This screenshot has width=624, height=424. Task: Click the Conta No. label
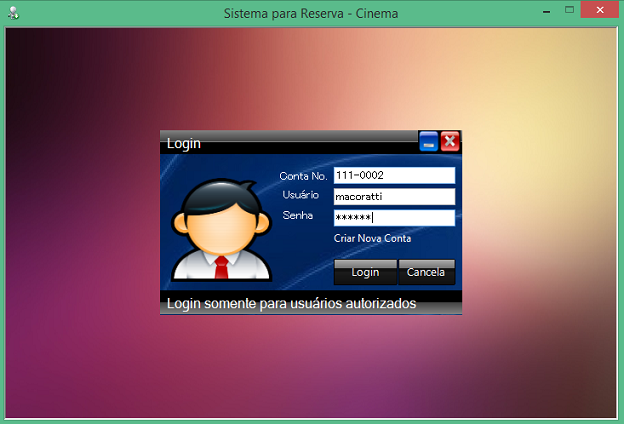[303, 176]
